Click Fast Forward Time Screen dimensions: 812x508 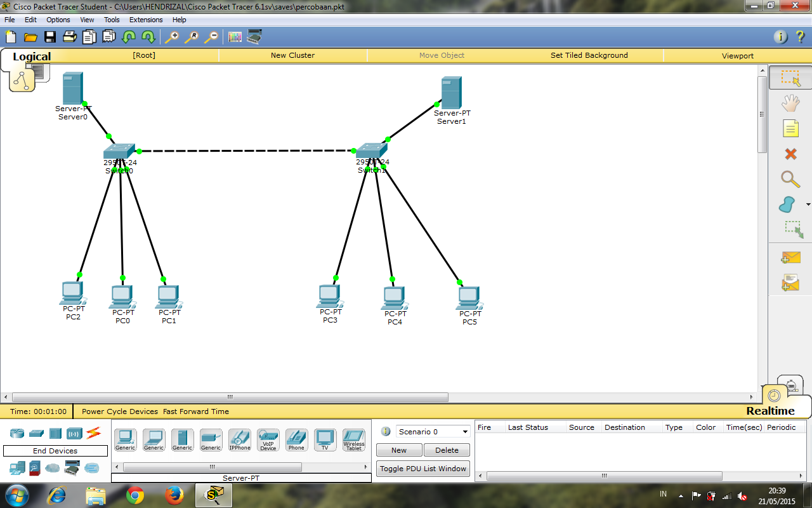(196, 411)
